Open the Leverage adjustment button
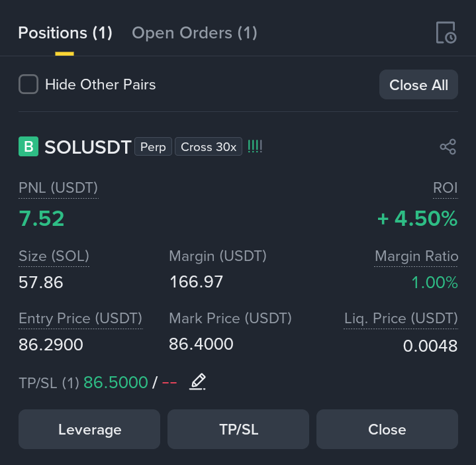The image size is (476, 465). point(89,429)
